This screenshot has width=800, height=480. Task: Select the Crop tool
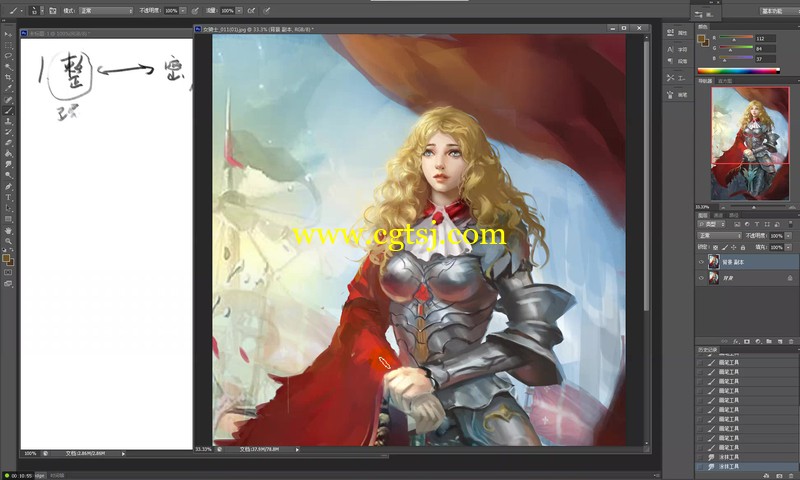[8, 78]
